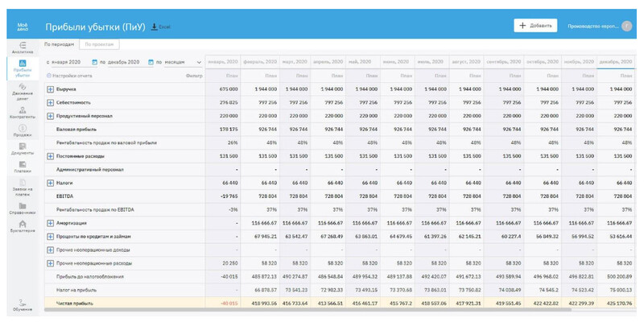Click the Фильтр link

[194, 76]
